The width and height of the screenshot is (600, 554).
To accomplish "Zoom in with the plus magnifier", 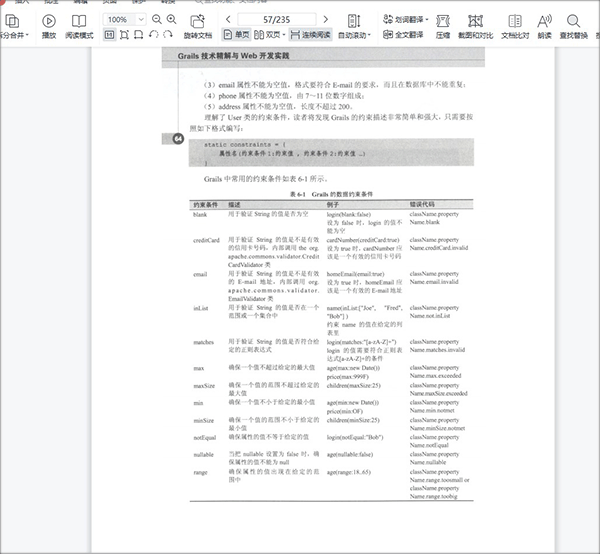I will tap(171, 19).
